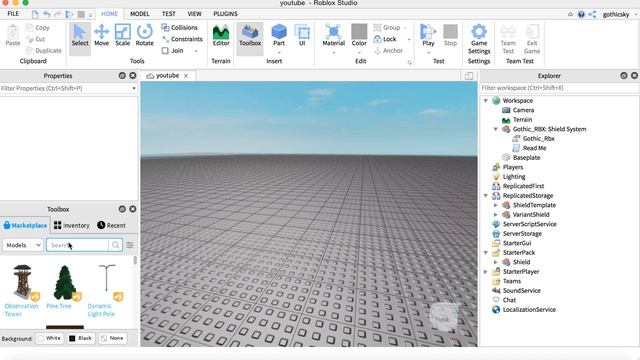This screenshot has height=360, width=640.
Task: Choose the Scale tool
Action: click(122, 36)
